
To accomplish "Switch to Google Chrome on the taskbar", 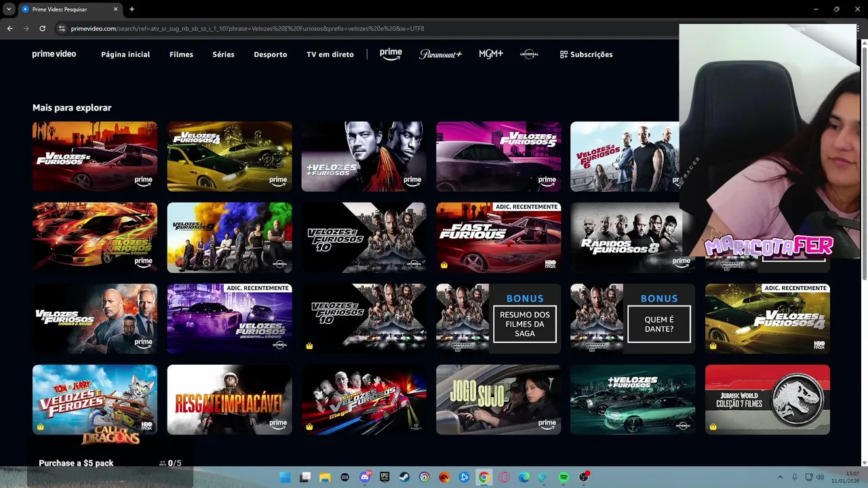I will (x=484, y=477).
